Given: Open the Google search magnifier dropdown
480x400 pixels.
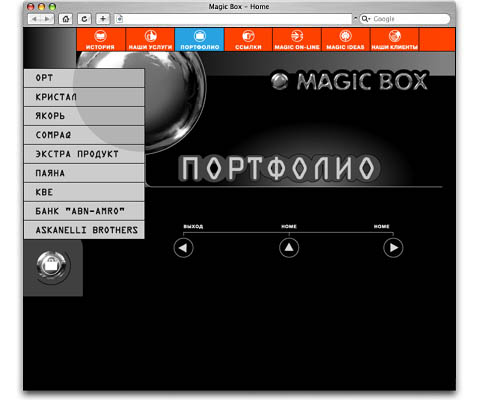Looking at the screenshot, I should point(366,19).
